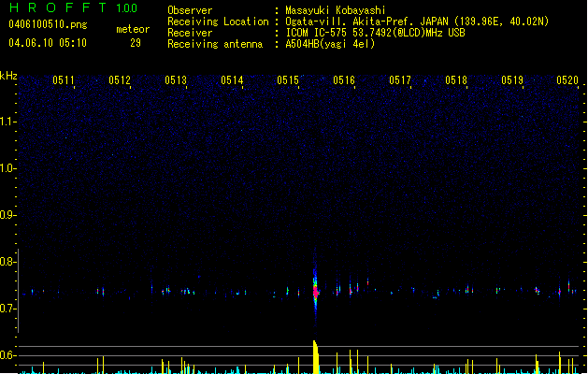The image size is (588, 374).
Task: Click the 'Receiving antenna' label
Action: [x=215, y=44]
